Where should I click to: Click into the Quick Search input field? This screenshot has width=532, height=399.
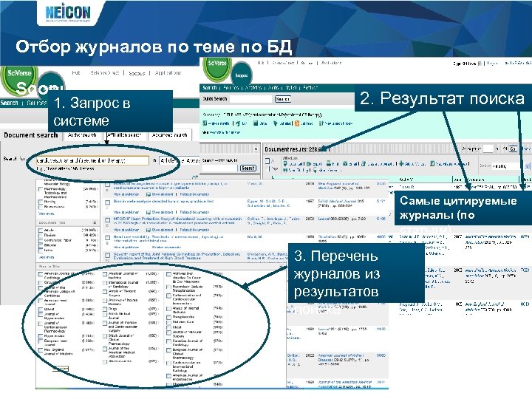pos(250,99)
